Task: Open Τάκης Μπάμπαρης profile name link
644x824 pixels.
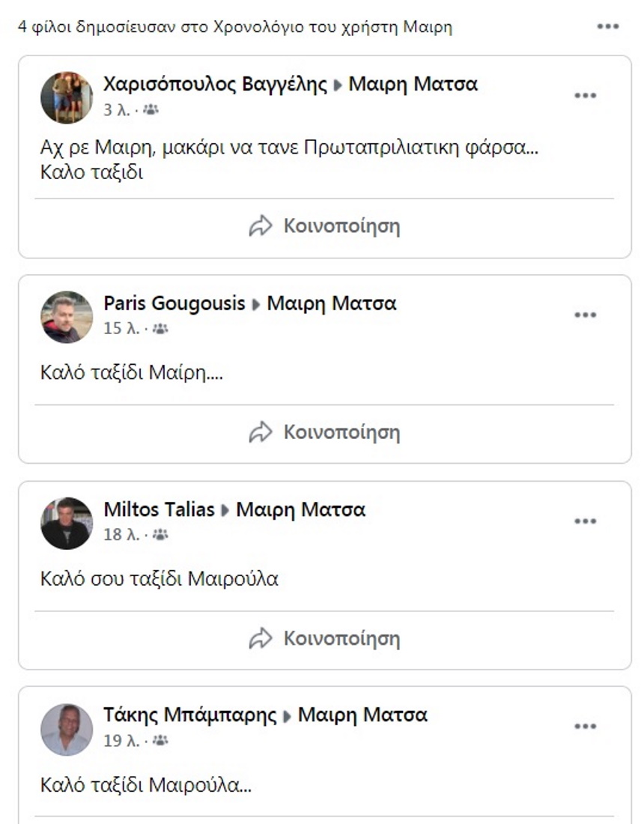Action: click(x=190, y=715)
